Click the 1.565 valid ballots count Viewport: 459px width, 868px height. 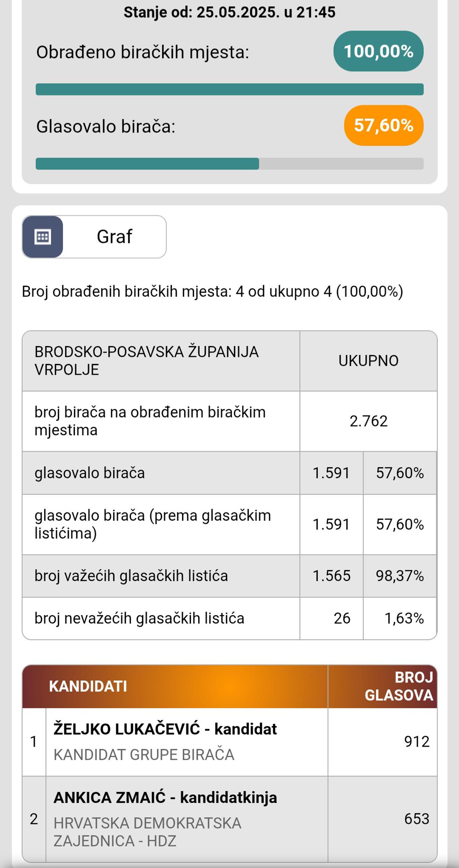point(331,576)
